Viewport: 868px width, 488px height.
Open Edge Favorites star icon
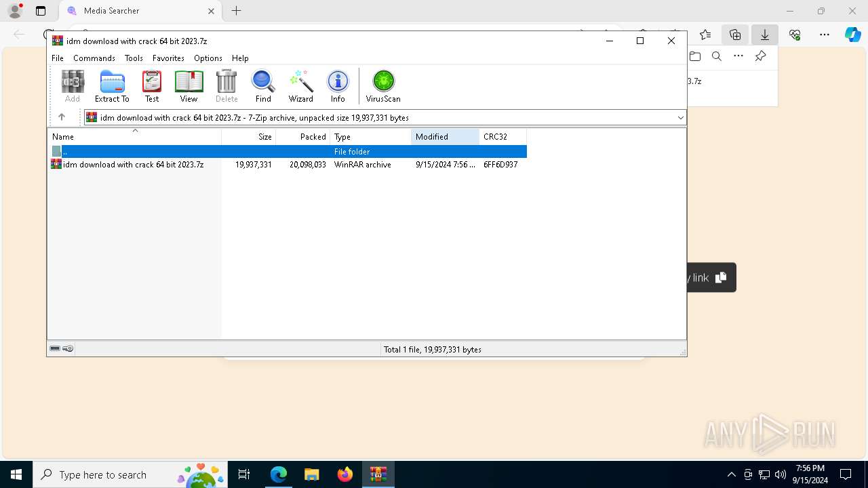(x=705, y=35)
